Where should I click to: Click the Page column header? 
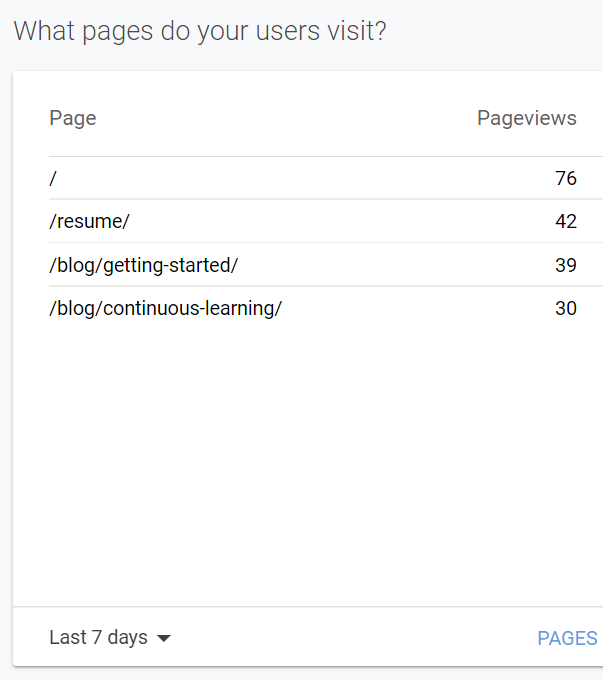click(x=72, y=118)
